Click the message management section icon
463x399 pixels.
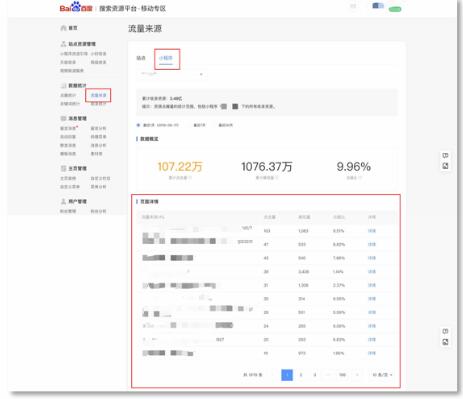pyautogui.click(x=63, y=118)
